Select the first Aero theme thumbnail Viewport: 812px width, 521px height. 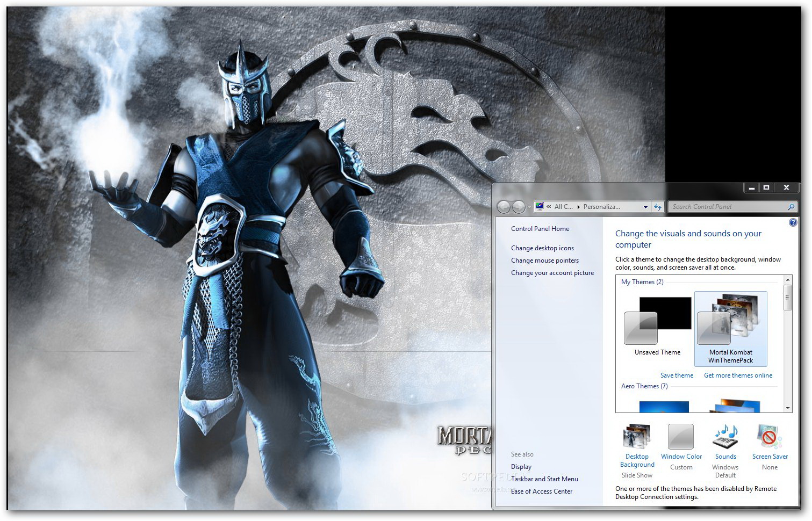[664, 407]
